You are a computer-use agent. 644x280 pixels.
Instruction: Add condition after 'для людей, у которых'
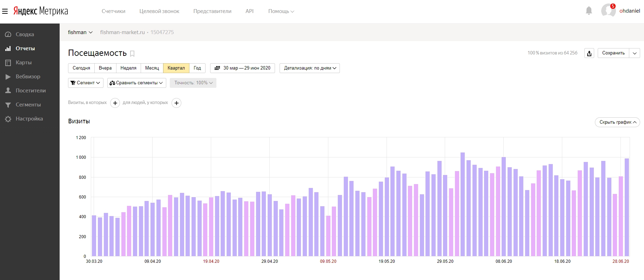click(176, 103)
